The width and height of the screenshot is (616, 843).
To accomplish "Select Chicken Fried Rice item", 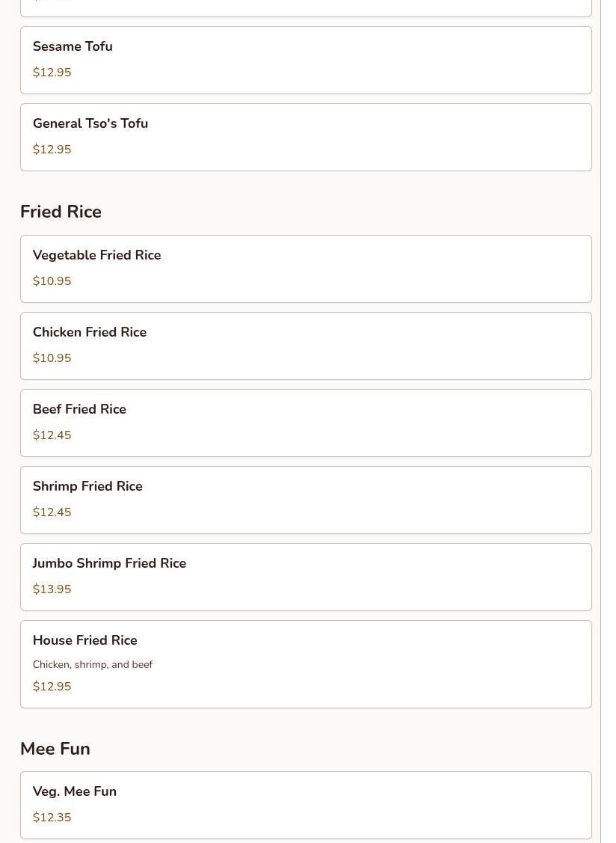I will (306, 346).
